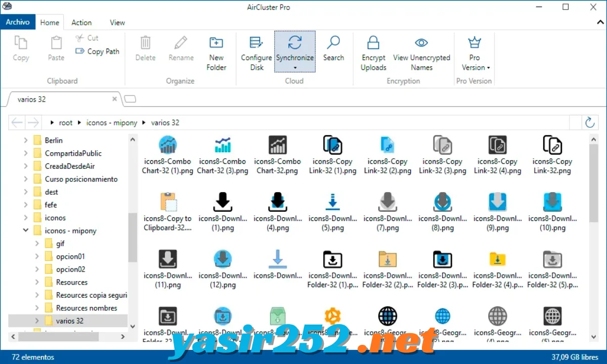Switch to the View ribbon tab
This screenshot has height=364, width=607.
117,22
